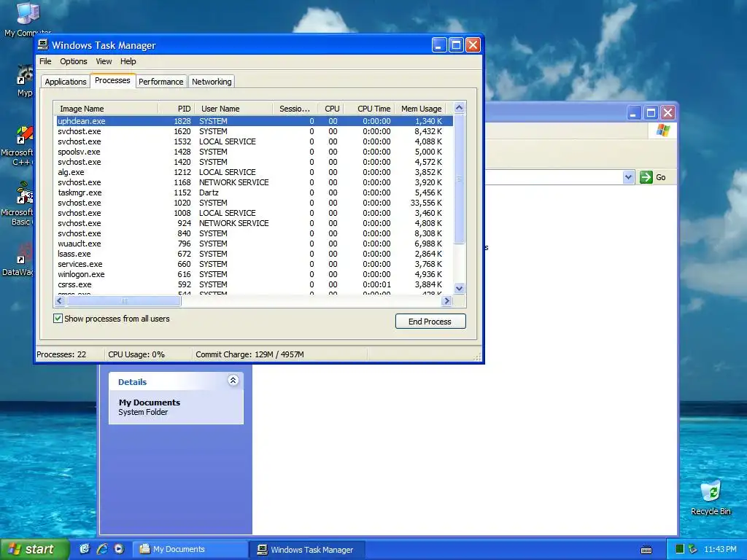This screenshot has width=747, height=560.
Task: Select the taskmgr.exe process row
Action: tap(254, 192)
